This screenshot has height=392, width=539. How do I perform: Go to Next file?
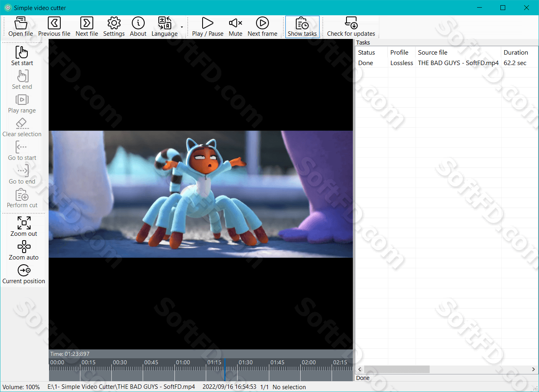pos(87,27)
